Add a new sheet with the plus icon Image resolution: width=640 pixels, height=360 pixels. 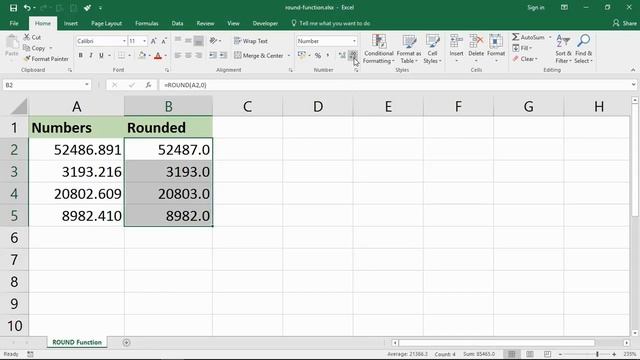point(126,342)
